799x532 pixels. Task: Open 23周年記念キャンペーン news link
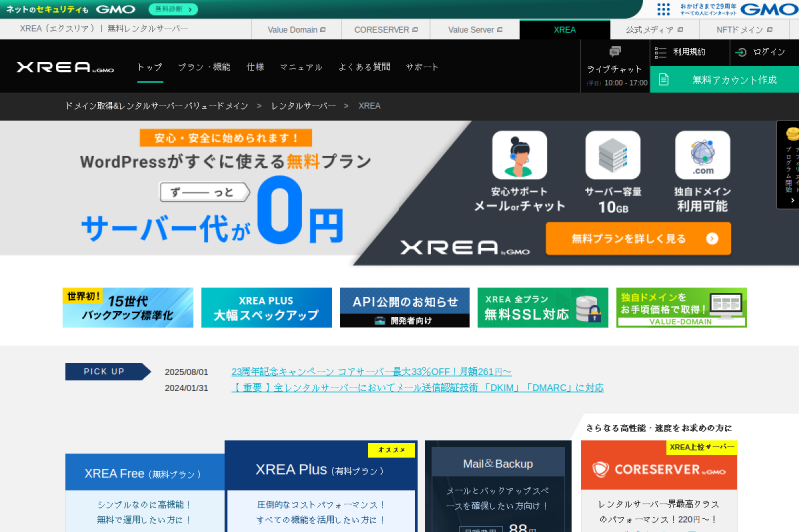click(372, 372)
